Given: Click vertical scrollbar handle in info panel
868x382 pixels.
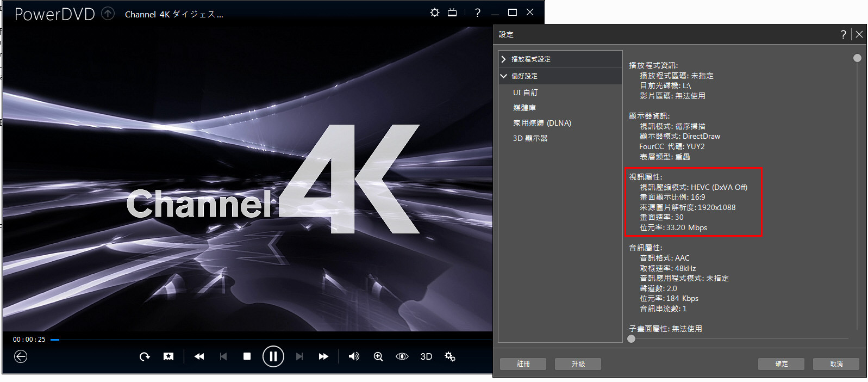Looking at the screenshot, I should 857,58.
